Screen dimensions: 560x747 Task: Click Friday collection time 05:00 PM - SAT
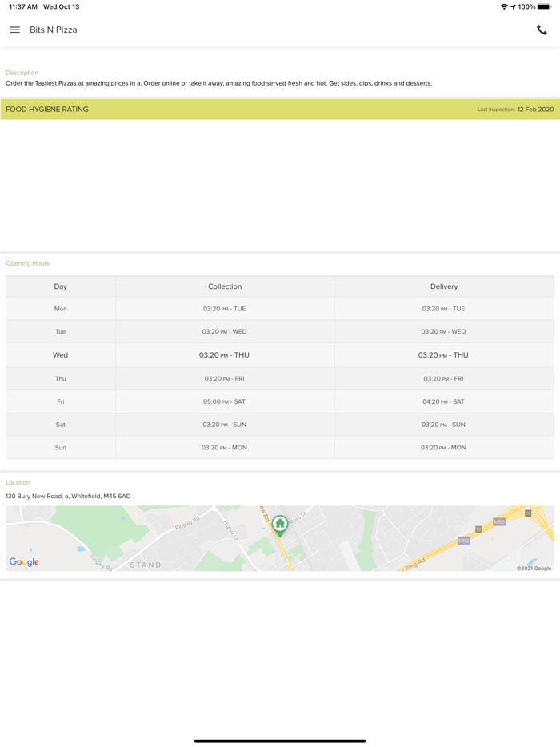(225, 401)
